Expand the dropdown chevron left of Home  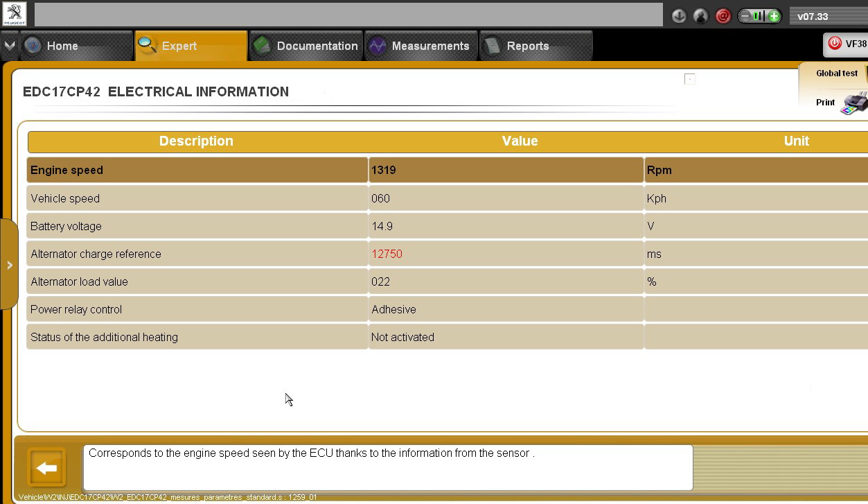[10, 46]
